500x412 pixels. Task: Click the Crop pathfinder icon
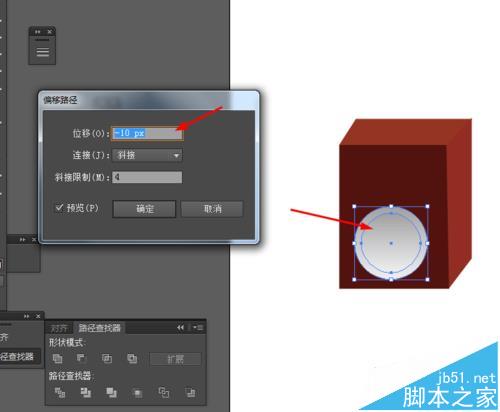[x=137, y=393]
